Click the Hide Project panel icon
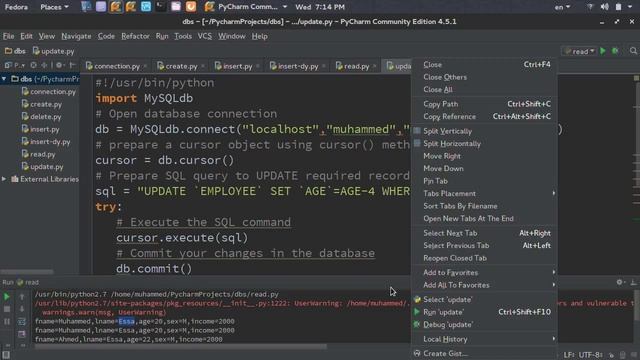Screen dimensions: 640x360 [x=72, y=65]
